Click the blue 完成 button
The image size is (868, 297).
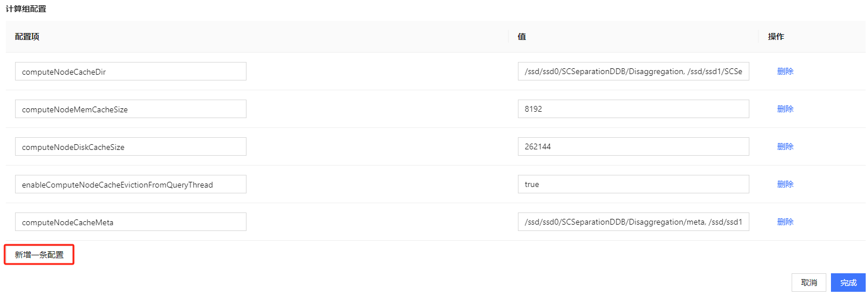pyautogui.click(x=848, y=283)
